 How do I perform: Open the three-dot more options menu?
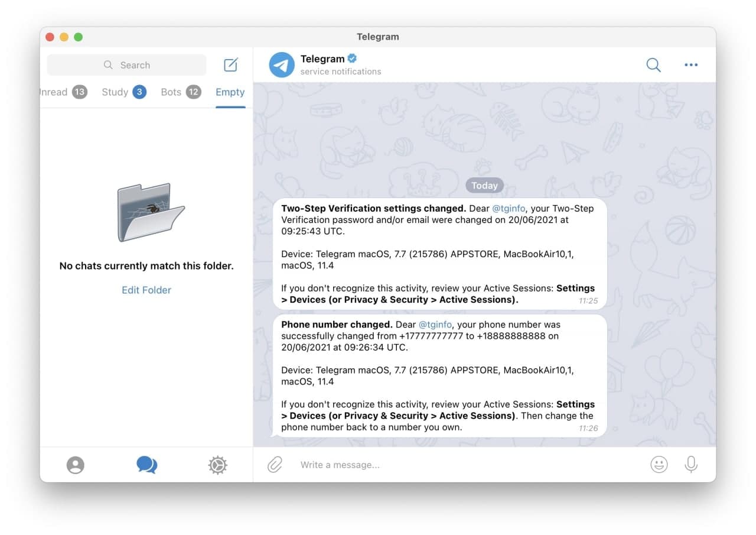tap(691, 65)
